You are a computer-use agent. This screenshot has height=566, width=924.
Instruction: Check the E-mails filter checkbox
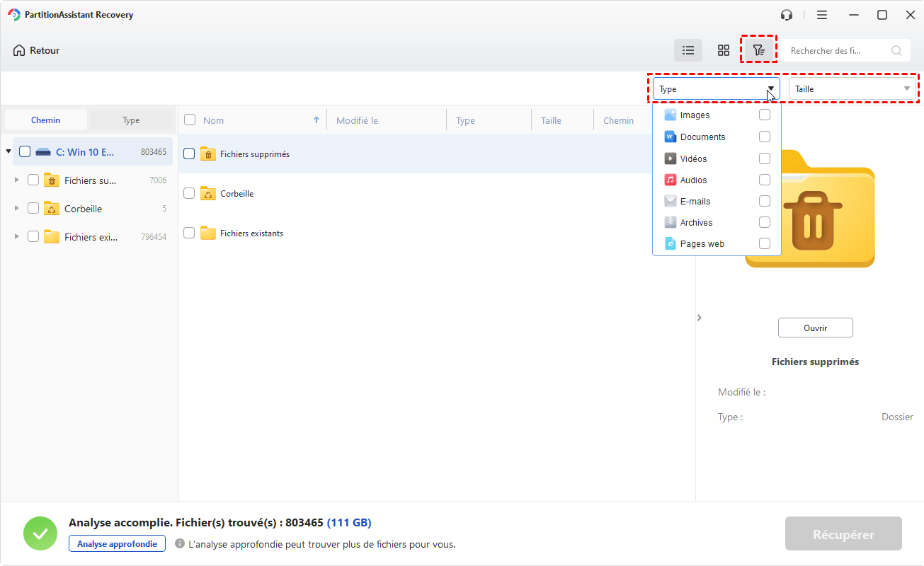[x=765, y=202]
